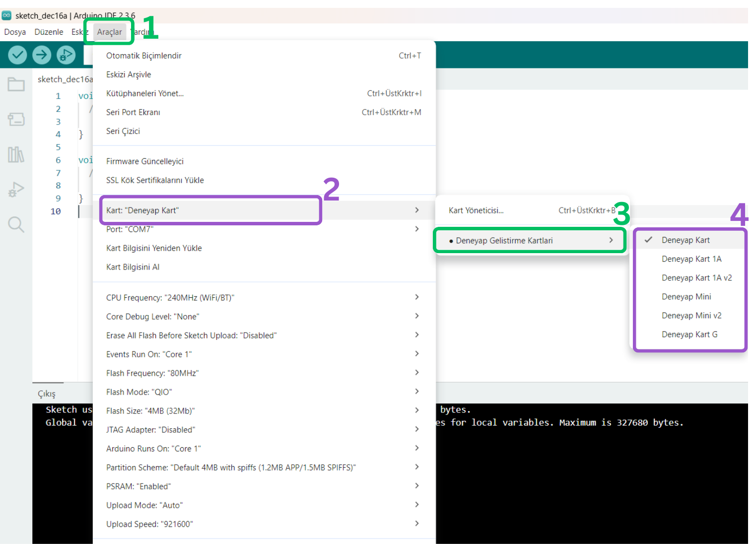756x544 pixels.
Task: Click "Maximum is 327680 bytes." output text
Action: pos(621,423)
